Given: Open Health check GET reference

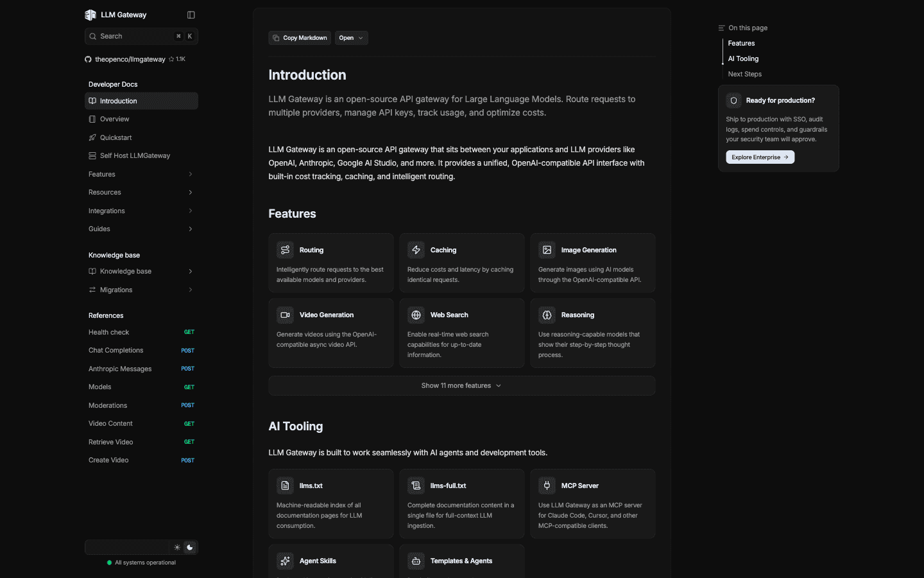Looking at the screenshot, I should pos(141,332).
